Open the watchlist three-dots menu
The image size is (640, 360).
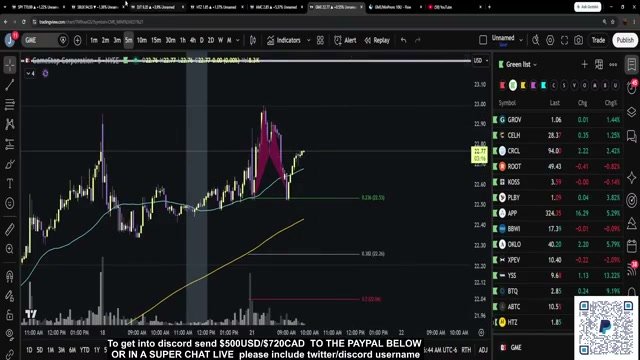(613, 64)
